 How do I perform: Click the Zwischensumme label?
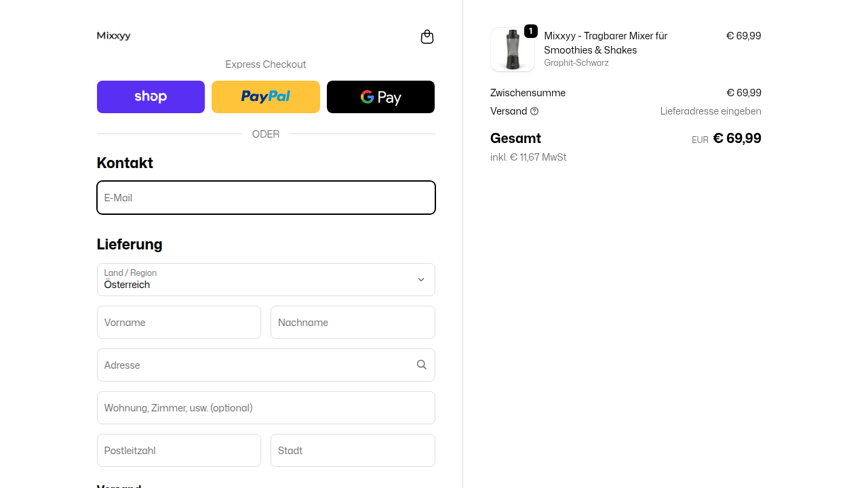tap(528, 93)
